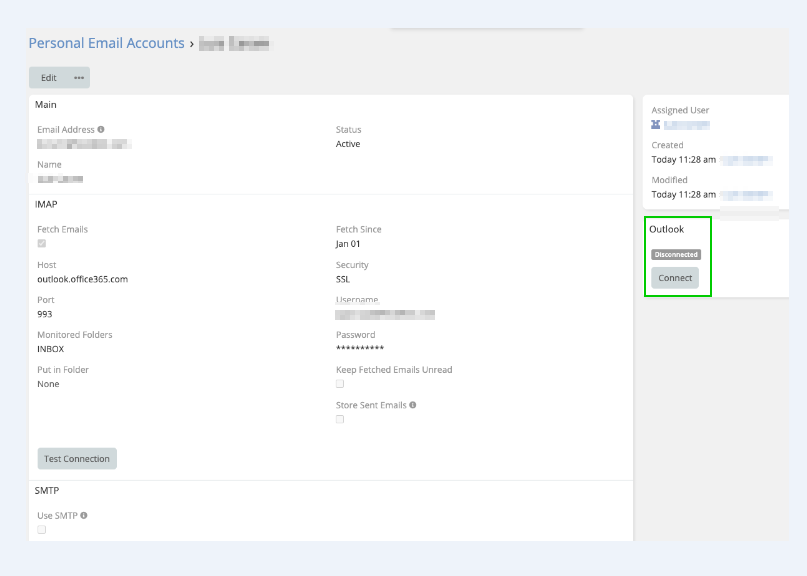Click the INBOX monitored folder value

(x=49, y=349)
